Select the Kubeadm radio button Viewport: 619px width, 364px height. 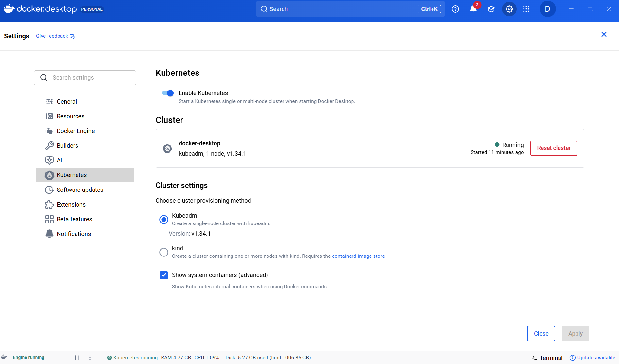(x=164, y=220)
